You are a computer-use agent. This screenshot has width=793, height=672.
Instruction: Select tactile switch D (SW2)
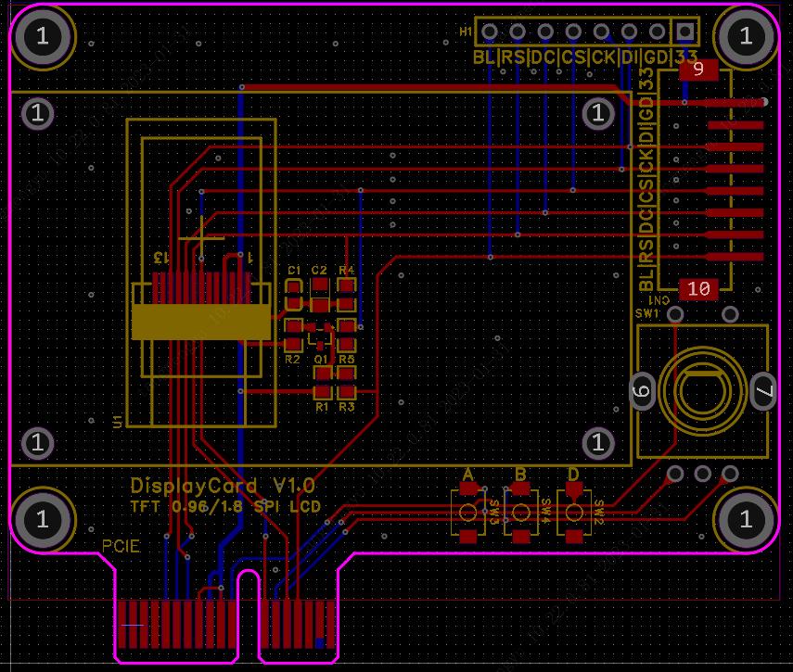click(x=574, y=513)
